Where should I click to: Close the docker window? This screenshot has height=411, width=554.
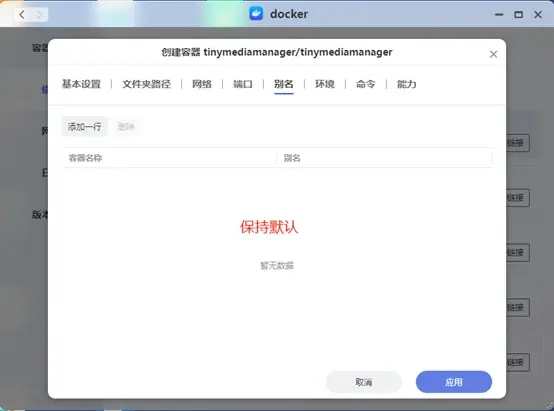(538, 14)
